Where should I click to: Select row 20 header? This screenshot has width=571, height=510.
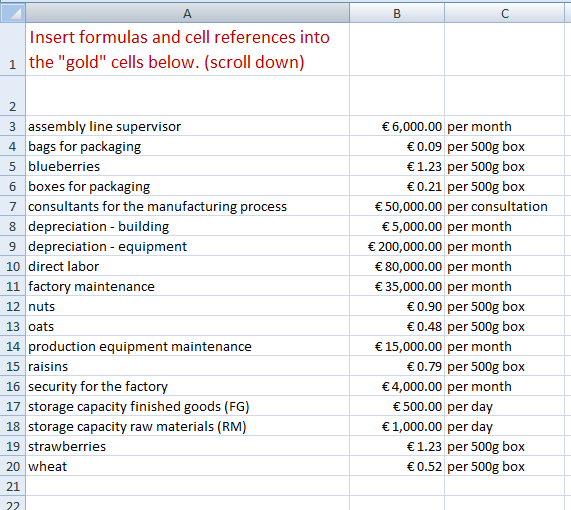(x=13, y=466)
